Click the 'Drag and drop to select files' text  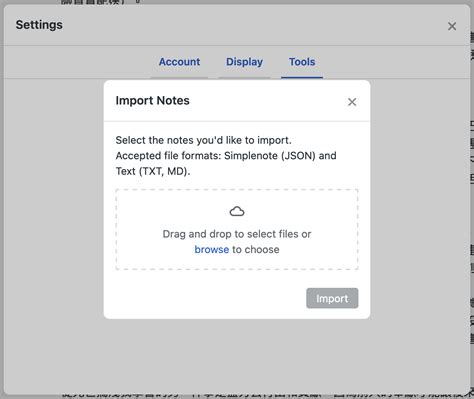230,234
